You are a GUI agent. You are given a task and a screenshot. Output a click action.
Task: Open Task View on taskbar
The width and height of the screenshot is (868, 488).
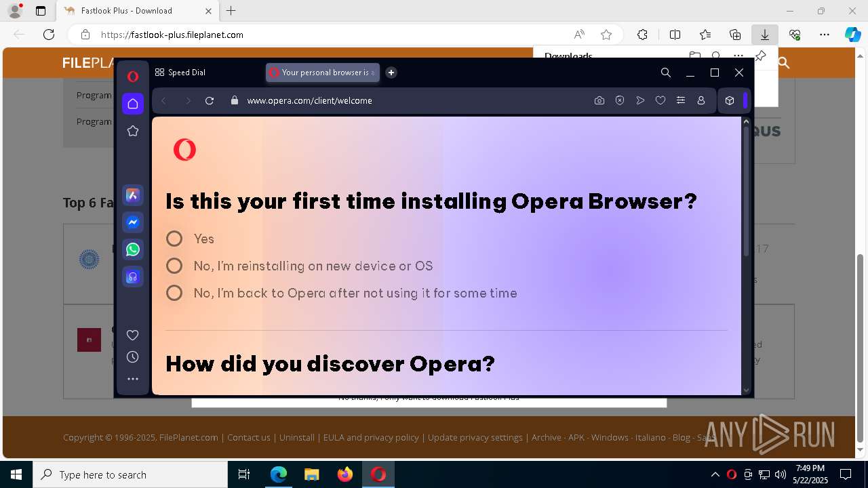pyautogui.click(x=244, y=474)
